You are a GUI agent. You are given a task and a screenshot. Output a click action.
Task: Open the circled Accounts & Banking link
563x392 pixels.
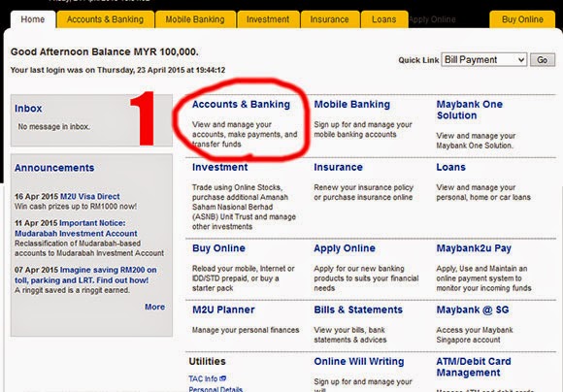[241, 105]
